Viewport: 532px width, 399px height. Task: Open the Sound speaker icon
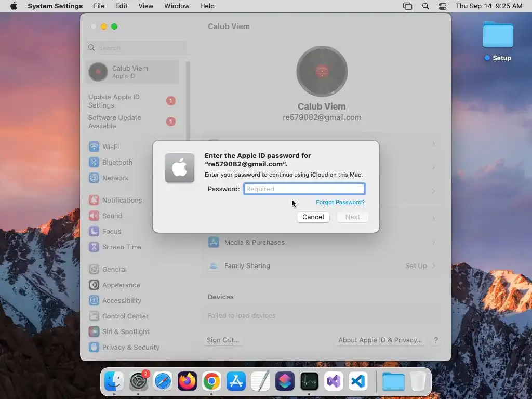94,216
